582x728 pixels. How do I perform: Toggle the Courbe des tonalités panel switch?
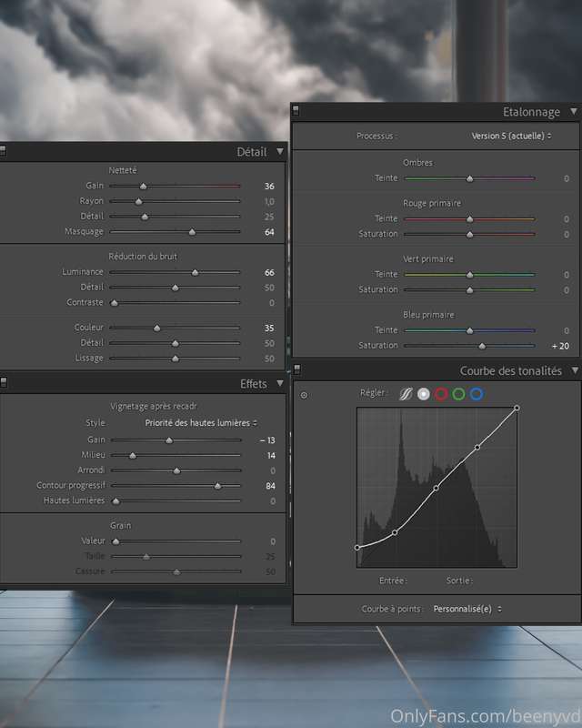297,369
